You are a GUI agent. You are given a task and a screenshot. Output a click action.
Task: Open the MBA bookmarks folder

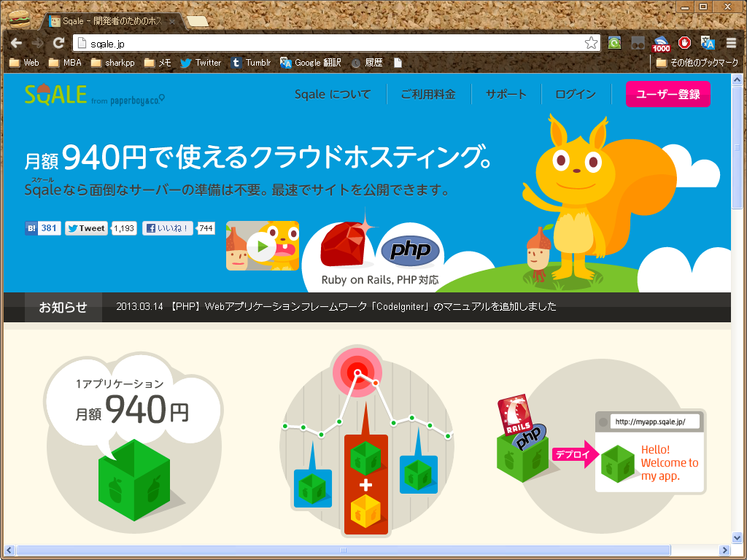(65, 63)
